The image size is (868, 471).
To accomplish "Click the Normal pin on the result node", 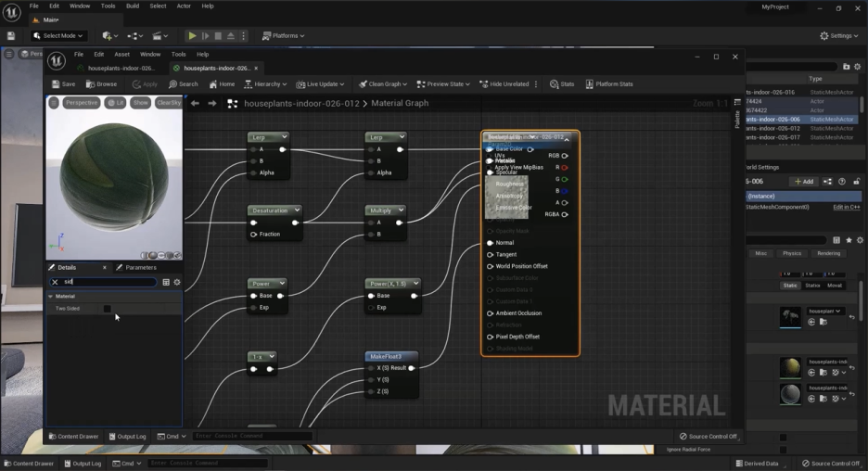I will point(490,243).
